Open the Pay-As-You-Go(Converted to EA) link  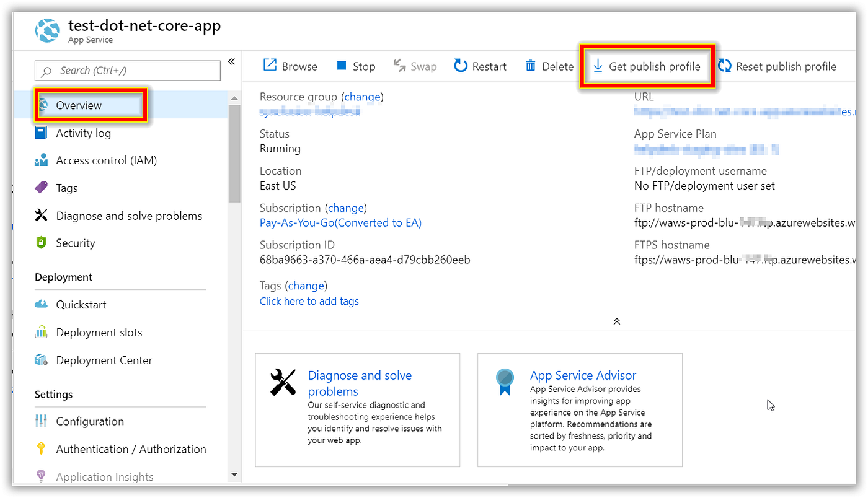coord(340,223)
